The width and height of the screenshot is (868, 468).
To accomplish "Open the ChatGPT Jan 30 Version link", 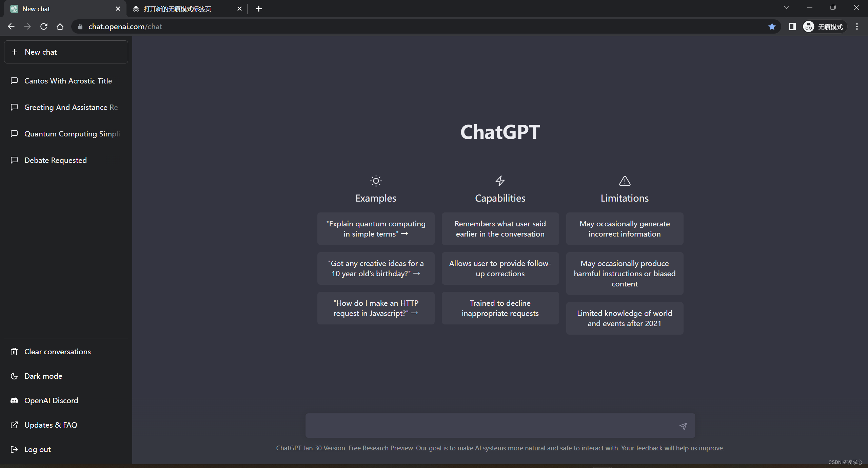I will pos(310,448).
